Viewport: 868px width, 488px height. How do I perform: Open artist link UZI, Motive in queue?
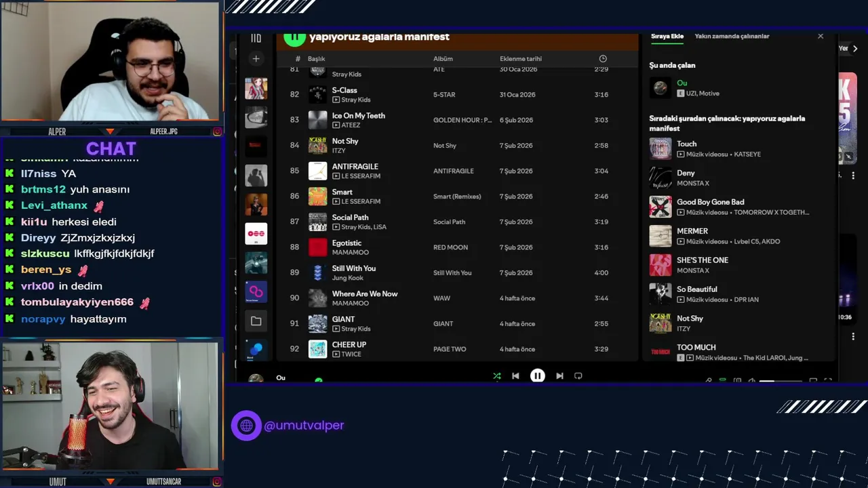tap(703, 94)
